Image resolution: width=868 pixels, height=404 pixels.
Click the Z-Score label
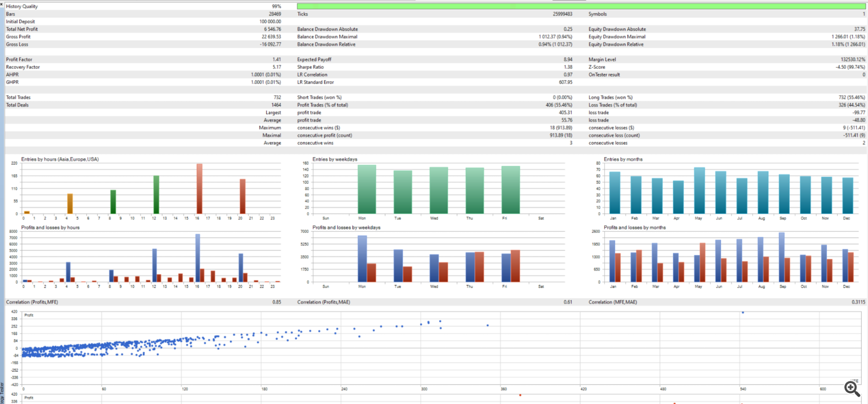(597, 67)
